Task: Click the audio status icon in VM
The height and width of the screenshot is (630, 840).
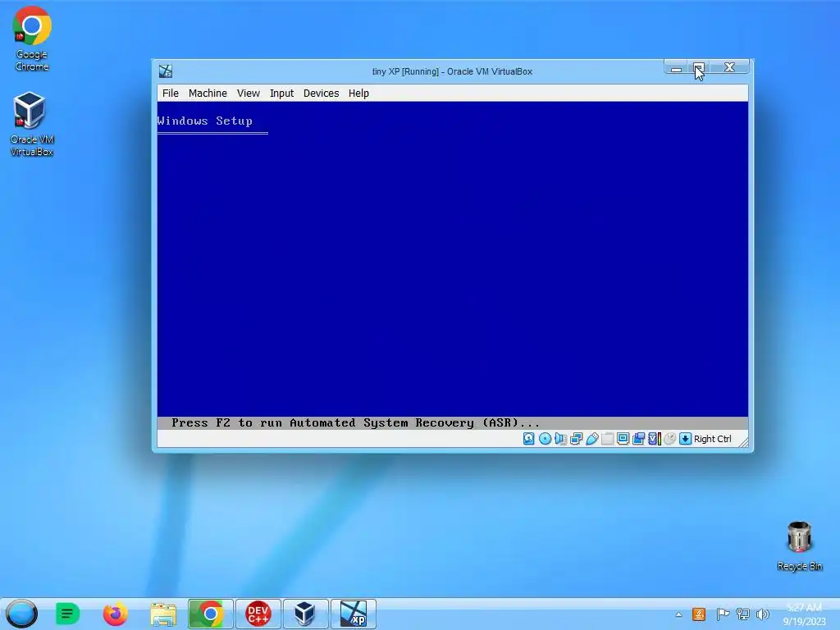Action: [560, 439]
